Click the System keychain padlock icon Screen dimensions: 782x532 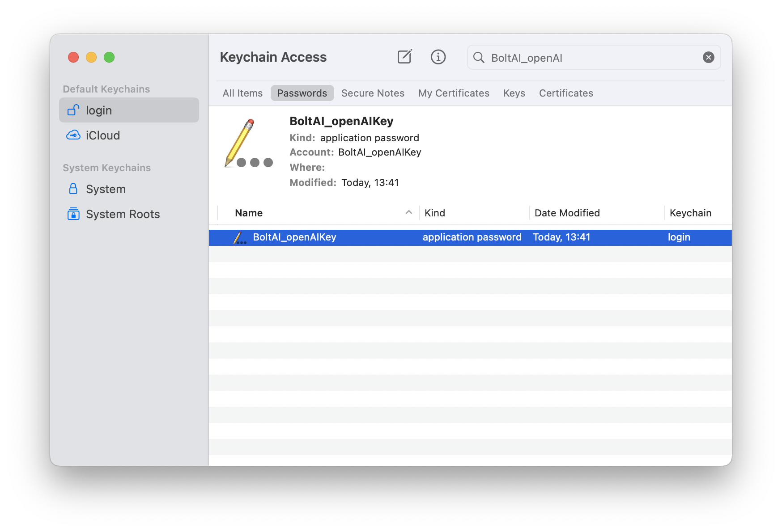73,189
